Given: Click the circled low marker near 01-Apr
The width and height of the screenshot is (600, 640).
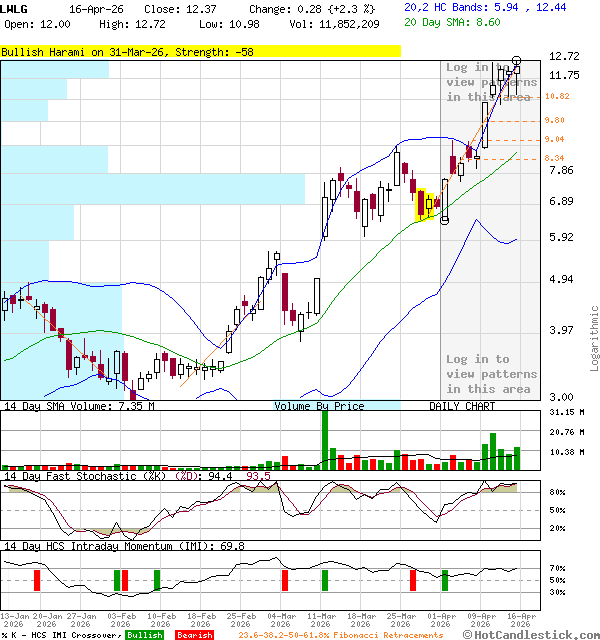Looking at the screenshot, I should 445,218.
